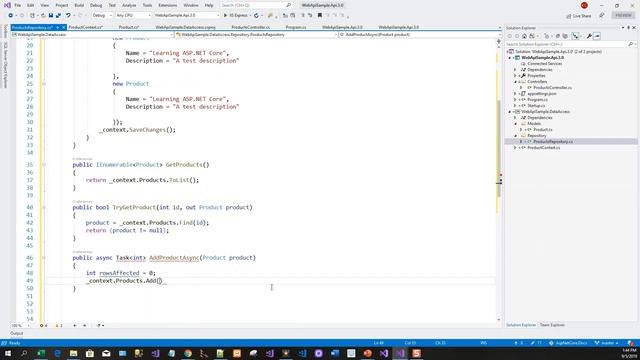Select ProductContext.cs in Solution Explorer
640x360 pixels.
click(543, 148)
